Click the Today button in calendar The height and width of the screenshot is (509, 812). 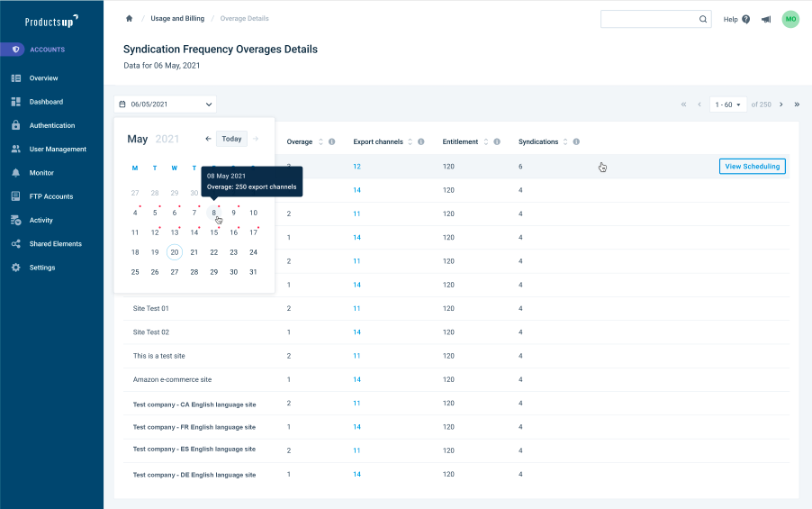click(231, 139)
